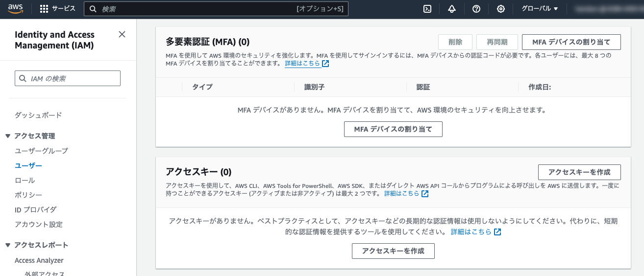Click the MFA 再同期 button

[x=497, y=42]
